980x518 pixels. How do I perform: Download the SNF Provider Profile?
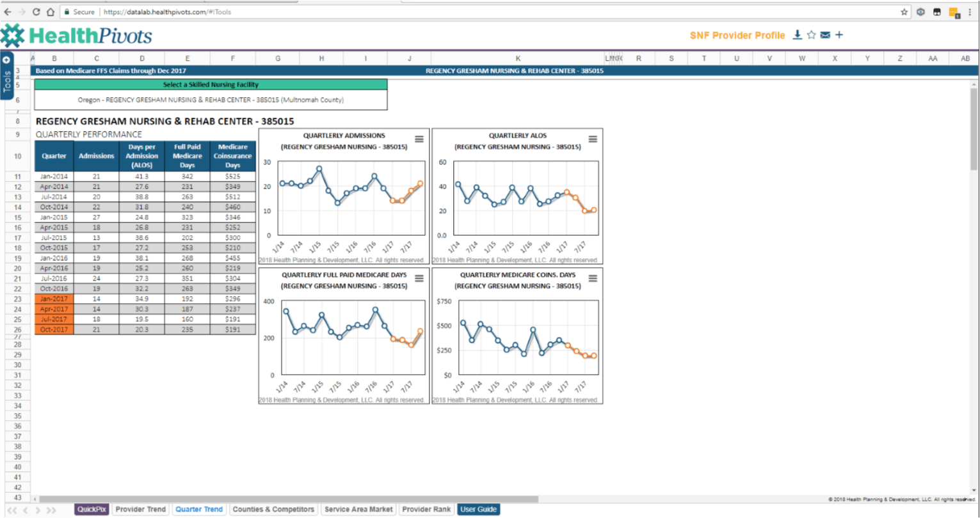tap(798, 35)
